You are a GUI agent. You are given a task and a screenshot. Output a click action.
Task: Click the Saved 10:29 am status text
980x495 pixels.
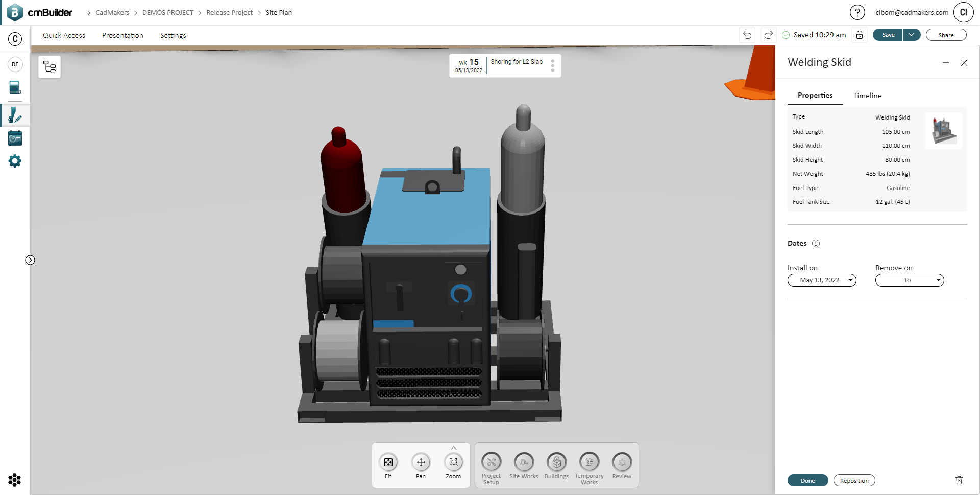pos(819,35)
